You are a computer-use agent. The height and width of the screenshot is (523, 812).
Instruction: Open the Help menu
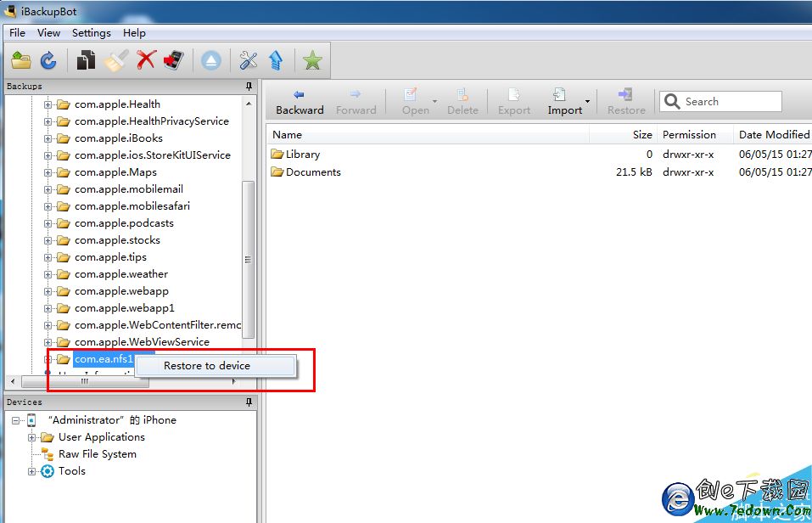click(x=134, y=32)
